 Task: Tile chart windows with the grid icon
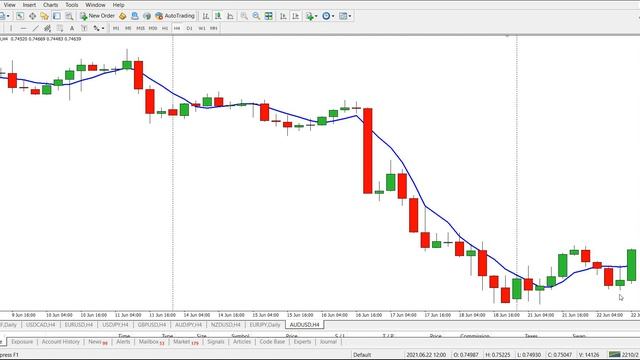[269, 16]
